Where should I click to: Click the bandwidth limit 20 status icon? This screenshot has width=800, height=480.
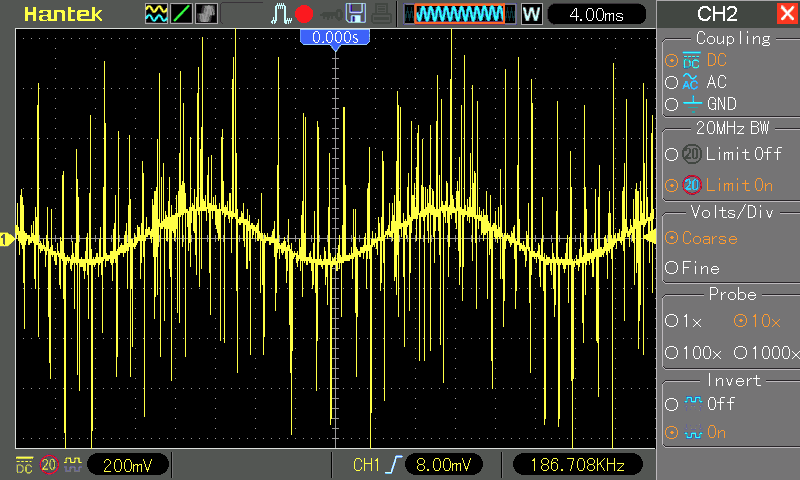49,465
